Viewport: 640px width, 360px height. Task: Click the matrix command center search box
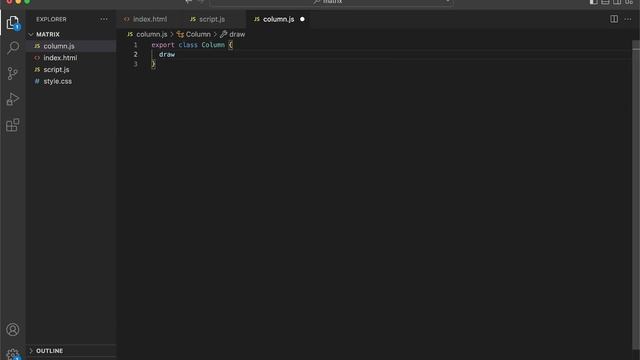click(x=332, y=2)
